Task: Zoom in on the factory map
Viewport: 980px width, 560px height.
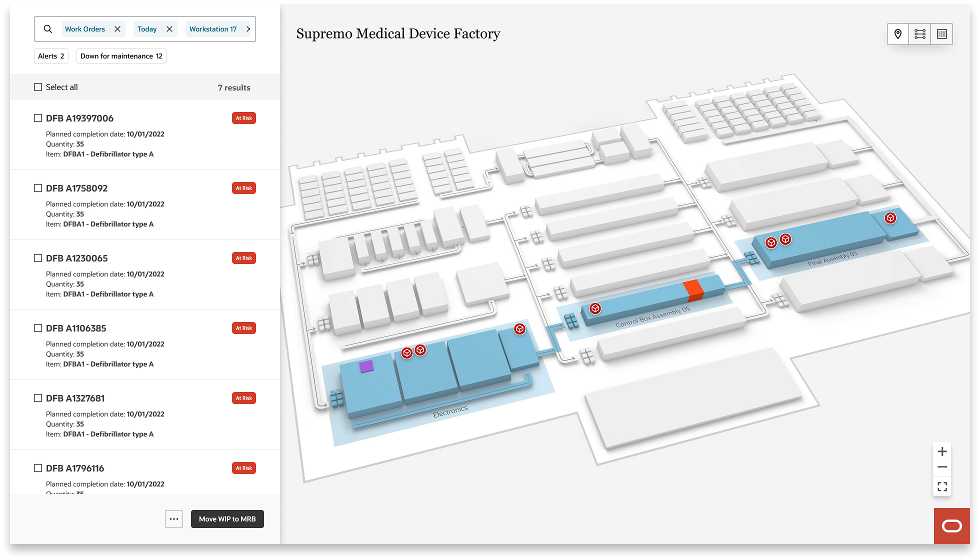Action: click(x=942, y=451)
